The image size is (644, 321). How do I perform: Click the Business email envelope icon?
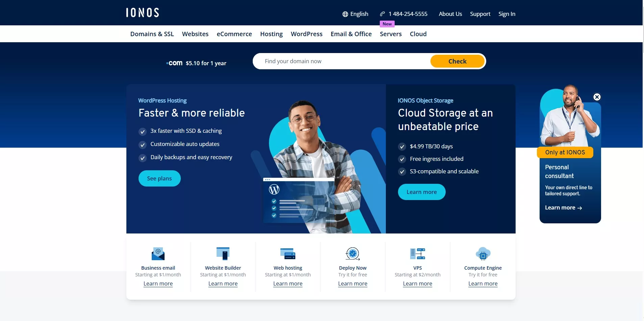tap(158, 254)
